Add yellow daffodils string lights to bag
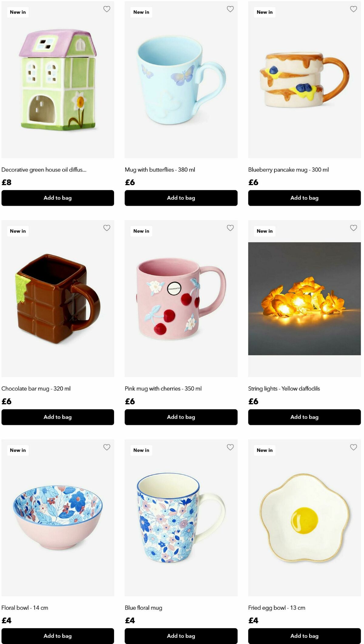Viewport: 364px width, 644px height. click(304, 417)
